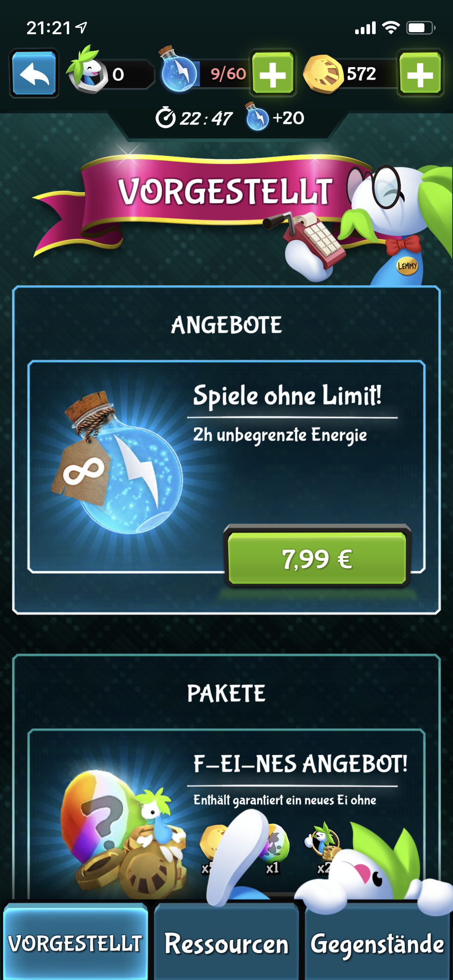The image size is (453, 980).
Task: Tap the blue back arrow button
Action: (x=34, y=74)
